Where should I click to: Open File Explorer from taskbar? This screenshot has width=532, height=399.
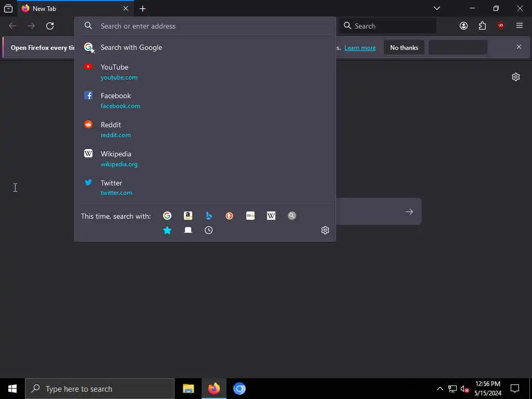(x=188, y=389)
